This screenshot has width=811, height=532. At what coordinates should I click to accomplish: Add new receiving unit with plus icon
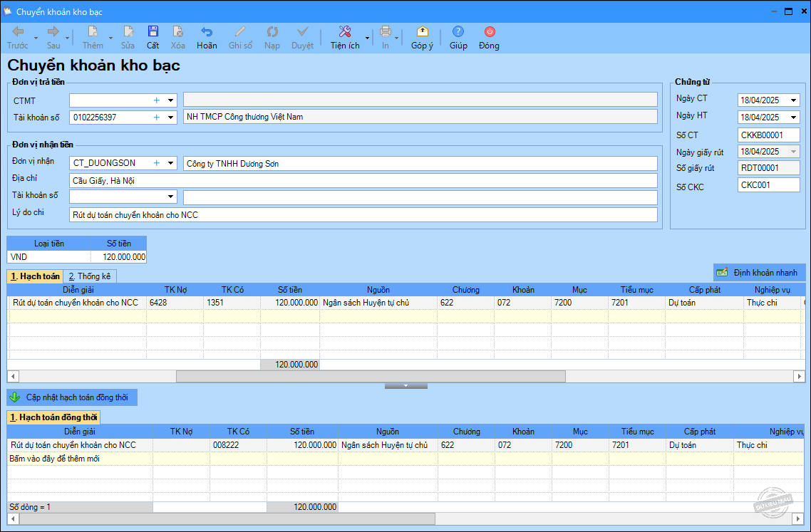[x=157, y=163]
